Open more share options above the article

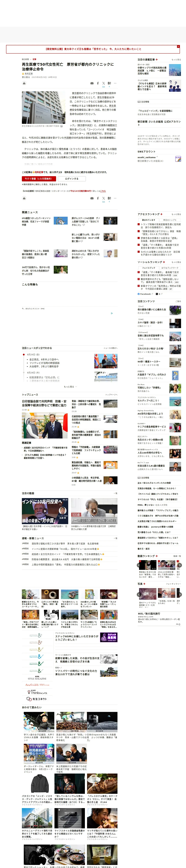pyautogui.click(x=115, y=83)
